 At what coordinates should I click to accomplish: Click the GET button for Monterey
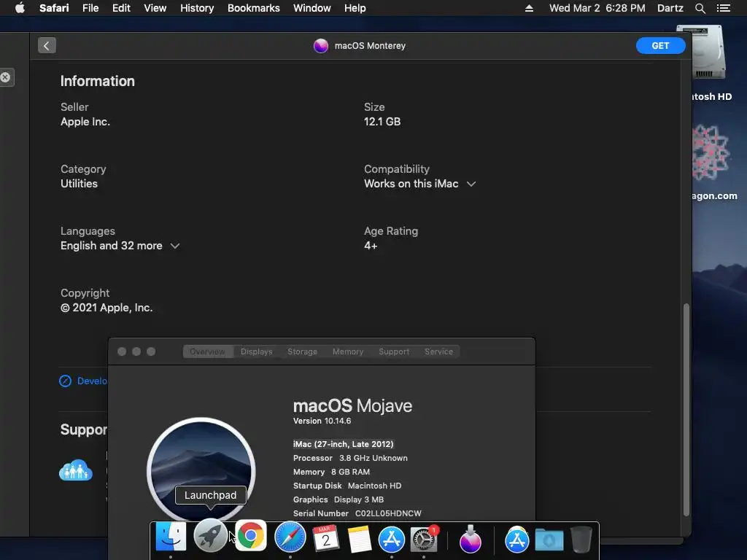pyautogui.click(x=660, y=46)
